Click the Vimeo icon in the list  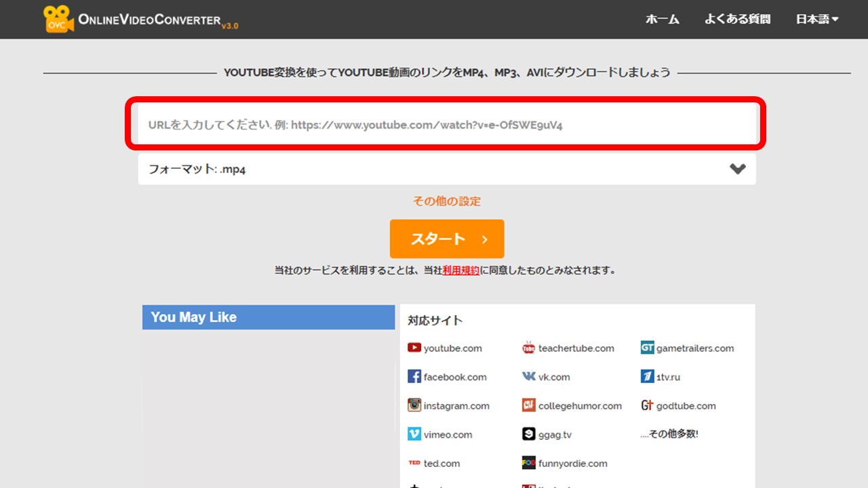pyautogui.click(x=414, y=434)
